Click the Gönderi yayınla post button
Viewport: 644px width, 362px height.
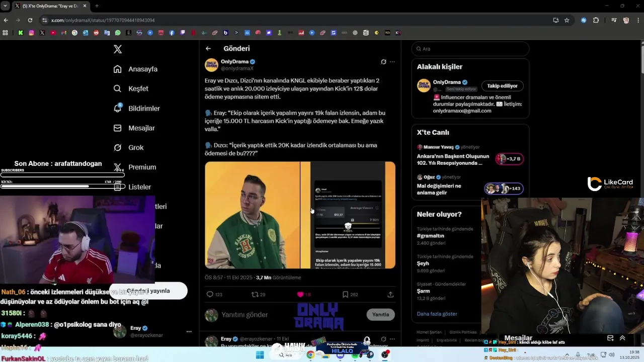tap(148, 291)
